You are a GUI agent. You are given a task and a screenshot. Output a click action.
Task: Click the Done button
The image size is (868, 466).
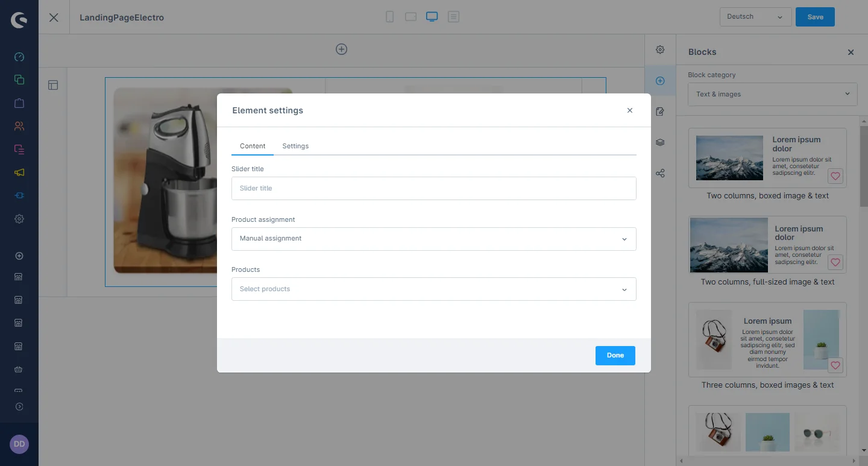(x=615, y=356)
